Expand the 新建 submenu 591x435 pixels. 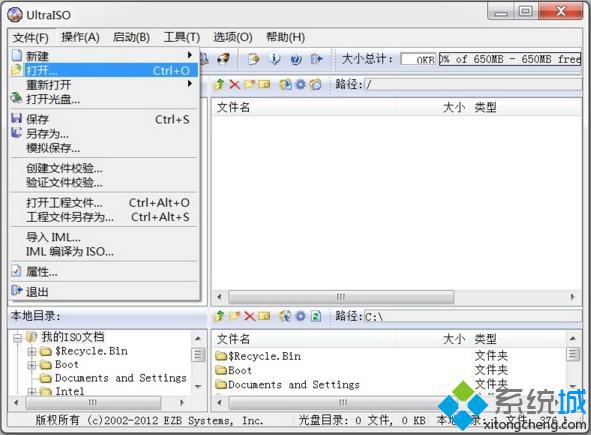pyautogui.click(x=104, y=56)
